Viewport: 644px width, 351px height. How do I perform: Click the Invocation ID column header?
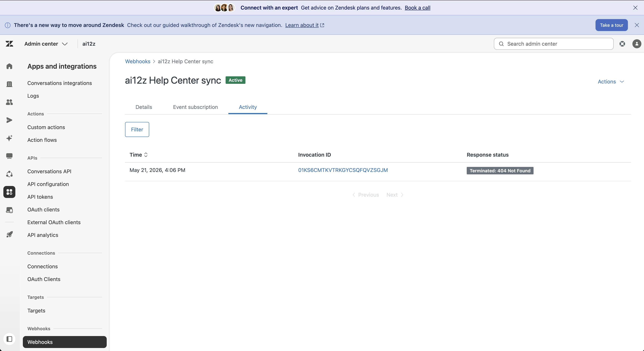314,155
